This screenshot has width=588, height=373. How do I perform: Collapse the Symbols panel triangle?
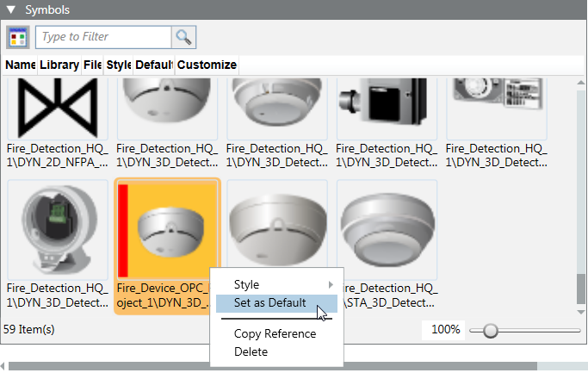click(11, 10)
